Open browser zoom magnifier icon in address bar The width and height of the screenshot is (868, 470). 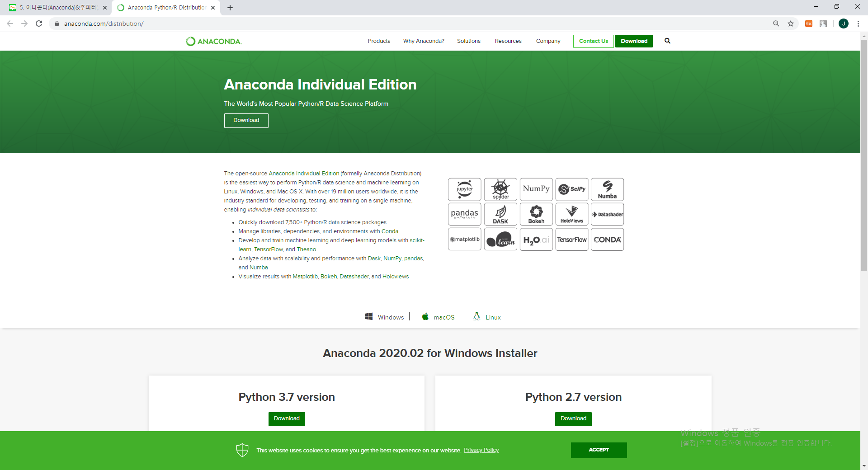[776, 23]
